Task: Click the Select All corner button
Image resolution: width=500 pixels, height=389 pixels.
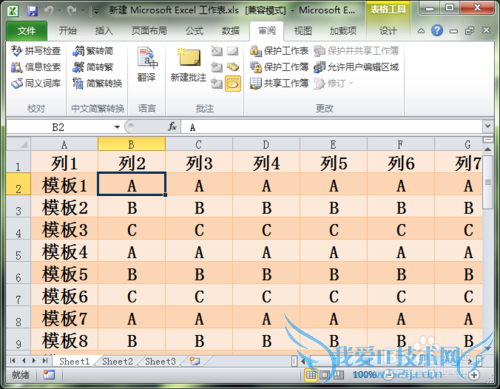Action: pos(19,144)
